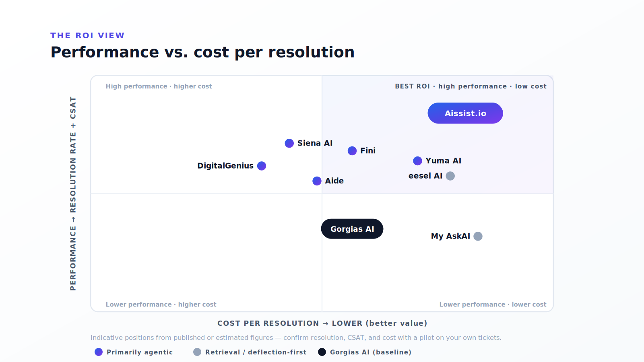Click the Yuma AI text label
644x362 pixels.
tap(443, 161)
